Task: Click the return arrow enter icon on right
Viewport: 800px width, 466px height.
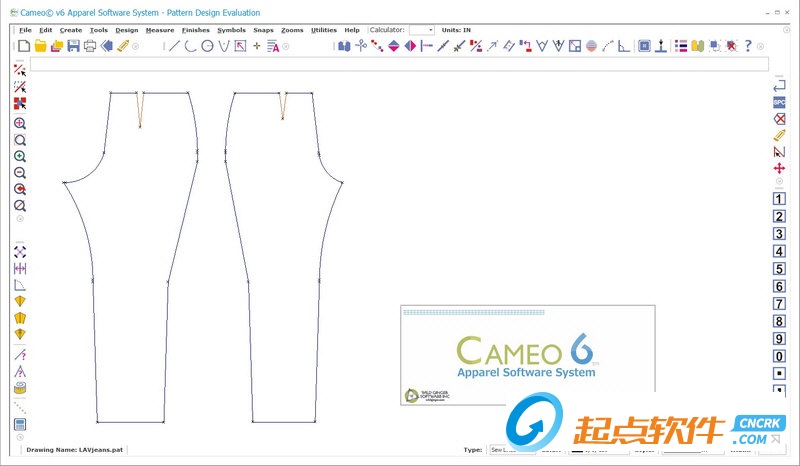Action: coord(779,86)
